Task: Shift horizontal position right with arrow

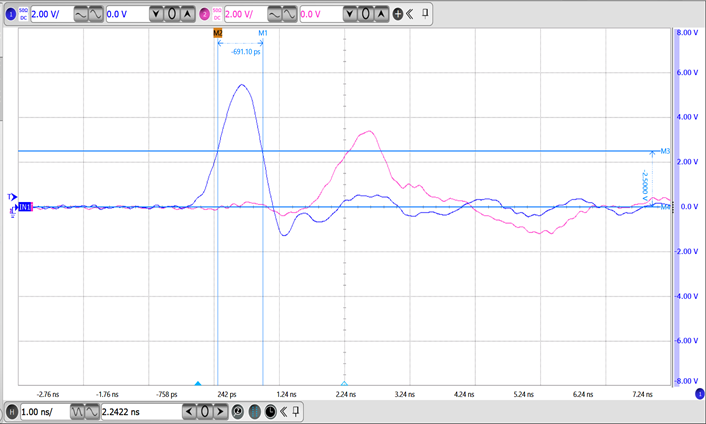Action: coord(220,412)
